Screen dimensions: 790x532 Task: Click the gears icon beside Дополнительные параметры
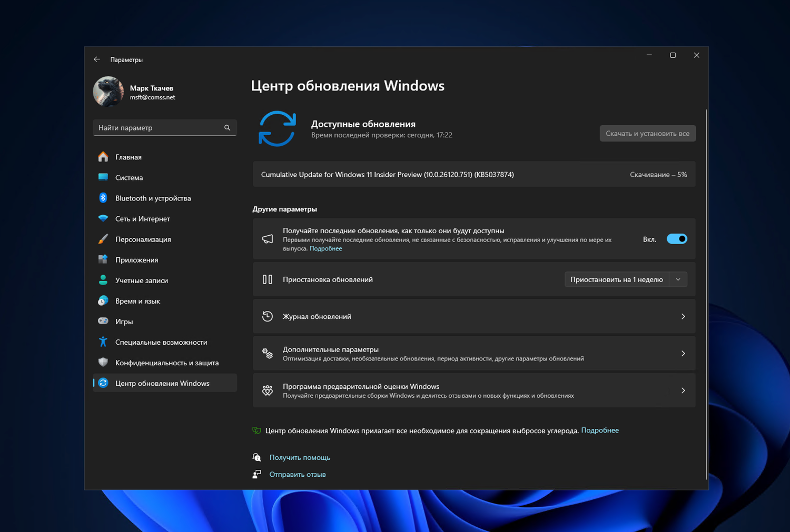[268, 354]
